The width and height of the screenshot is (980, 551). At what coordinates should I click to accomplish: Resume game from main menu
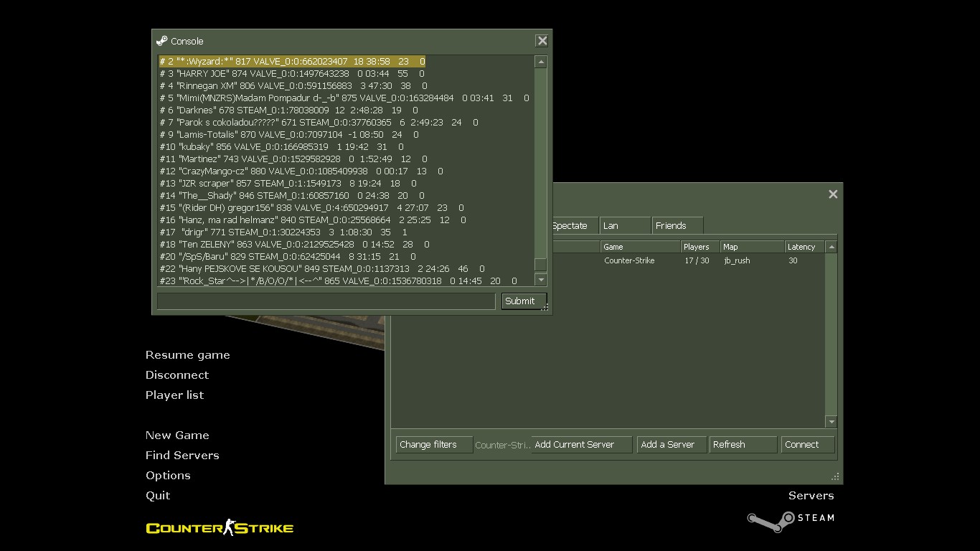point(188,355)
